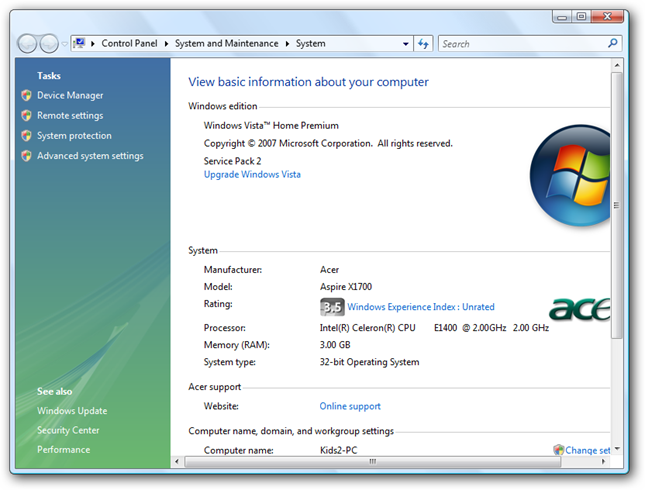This screenshot has height=490, width=645.
Task: Click the Intel(R) Celeron(R) CPU processor text
Action: (x=368, y=328)
